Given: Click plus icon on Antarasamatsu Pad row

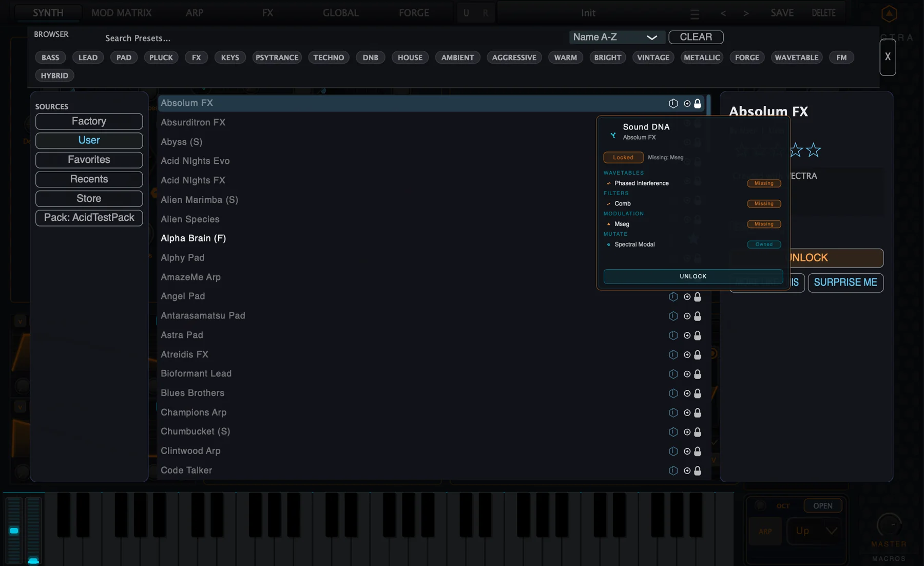Looking at the screenshot, I should pos(687,316).
